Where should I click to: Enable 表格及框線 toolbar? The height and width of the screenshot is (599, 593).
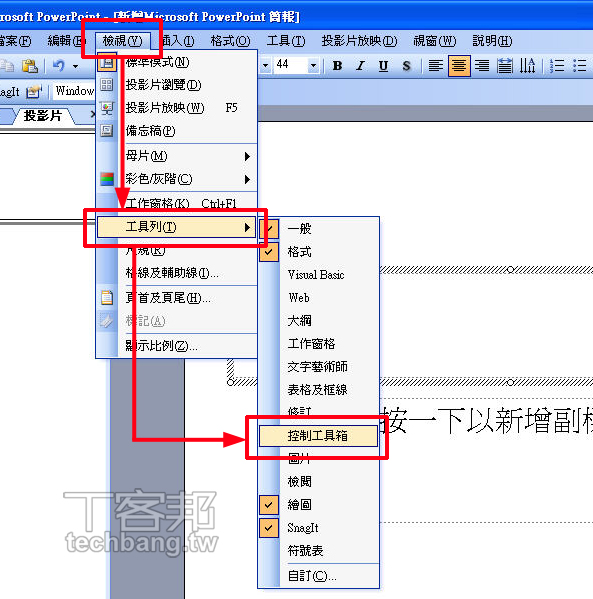point(319,389)
